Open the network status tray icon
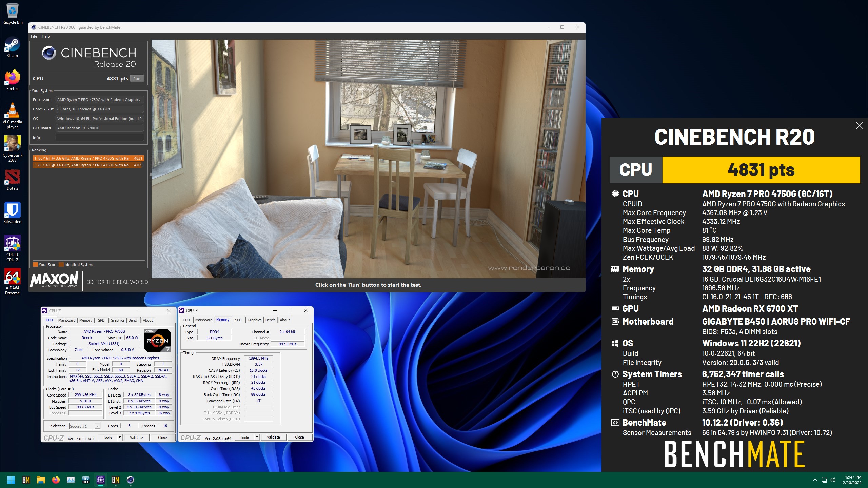 coord(824,480)
